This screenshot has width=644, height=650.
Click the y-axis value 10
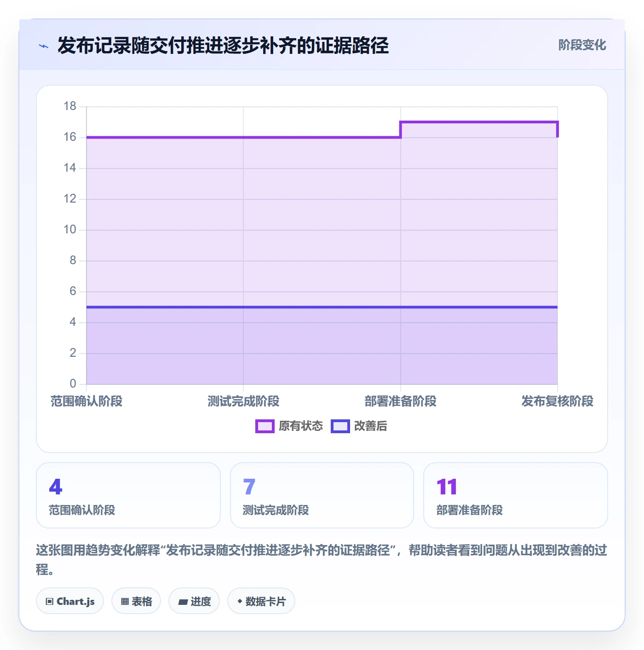click(70, 230)
